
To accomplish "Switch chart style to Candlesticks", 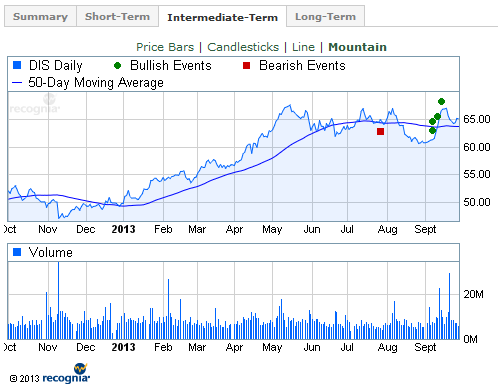I will (243, 47).
